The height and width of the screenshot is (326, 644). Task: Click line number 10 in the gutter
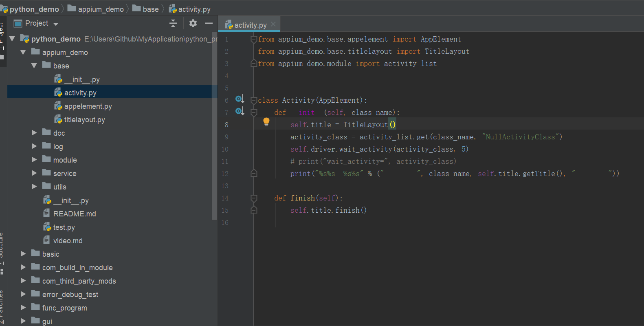coord(225,149)
